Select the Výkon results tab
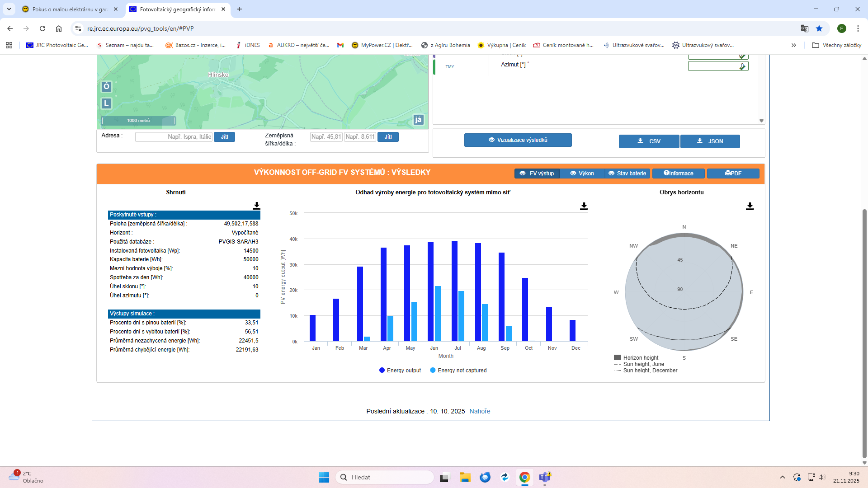The height and width of the screenshot is (488, 868). click(x=582, y=174)
